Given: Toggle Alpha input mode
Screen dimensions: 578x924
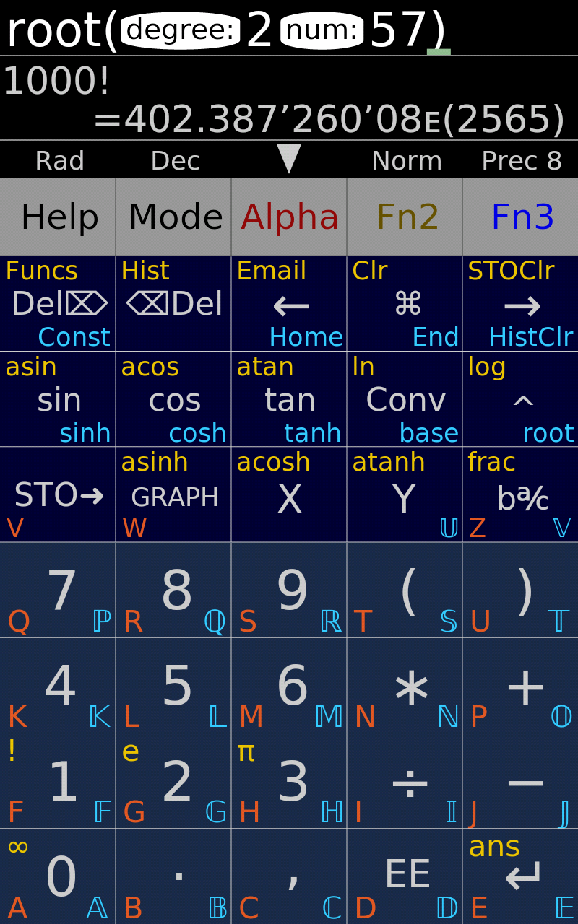Looking at the screenshot, I should point(289,215).
